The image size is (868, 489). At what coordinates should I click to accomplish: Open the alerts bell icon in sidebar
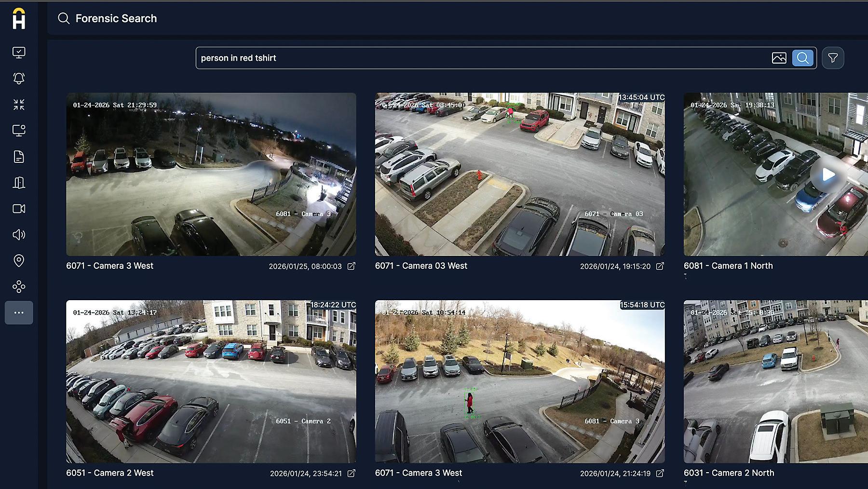19,79
